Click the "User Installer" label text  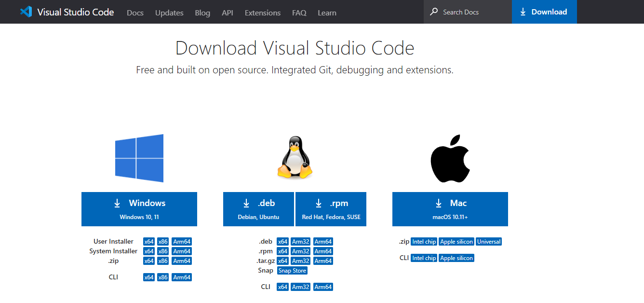[114, 242]
